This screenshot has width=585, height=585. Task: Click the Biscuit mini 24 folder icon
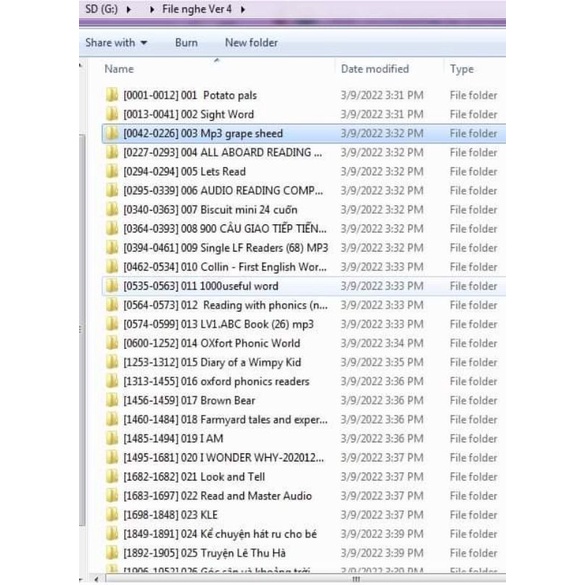click(x=112, y=210)
